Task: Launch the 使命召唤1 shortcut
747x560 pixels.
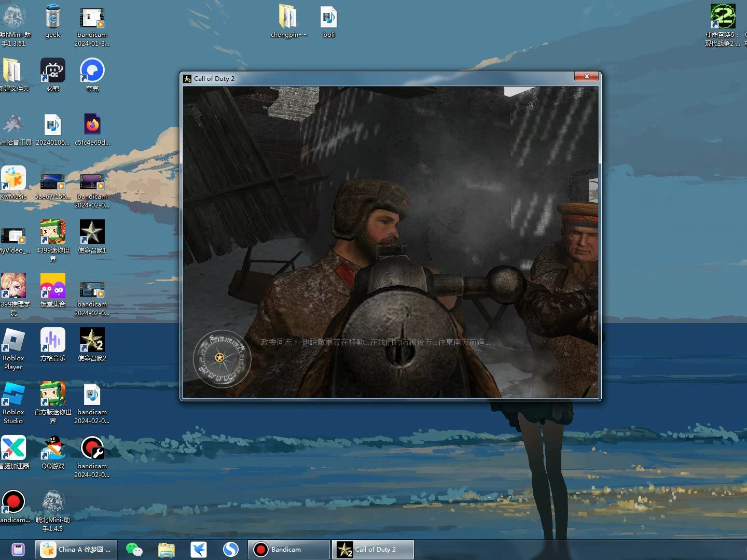Action: click(92, 237)
